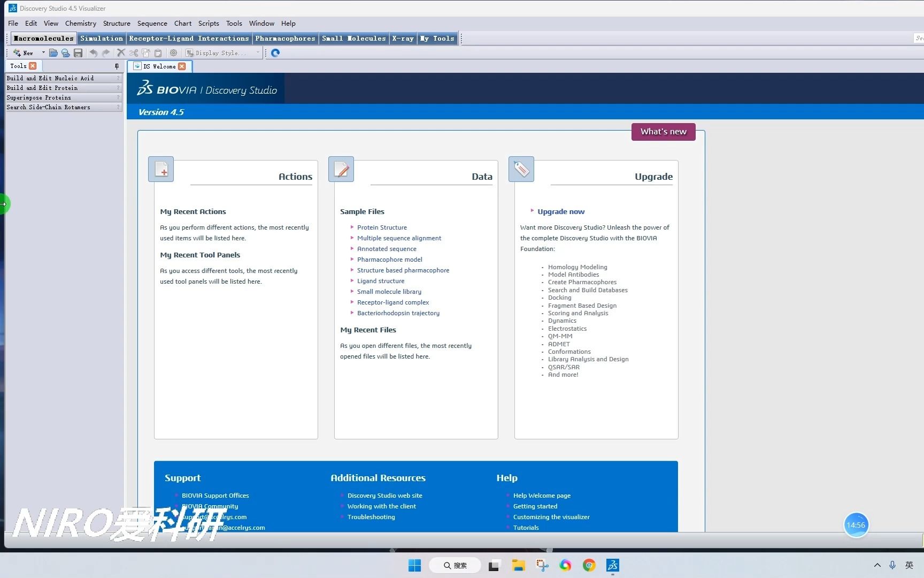This screenshot has width=924, height=578.
Task: Click the Open file folder icon
Action: click(53, 53)
